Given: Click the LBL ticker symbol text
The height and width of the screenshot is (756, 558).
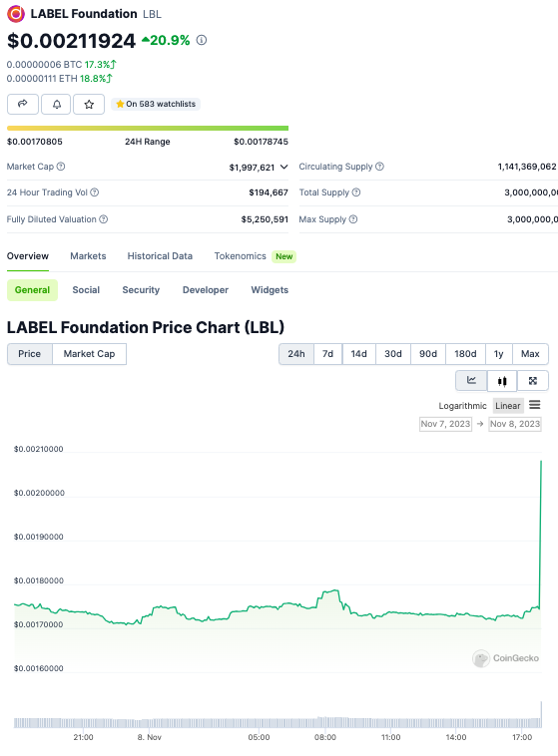Looking at the screenshot, I should pyautogui.click(x=152, y=15).
